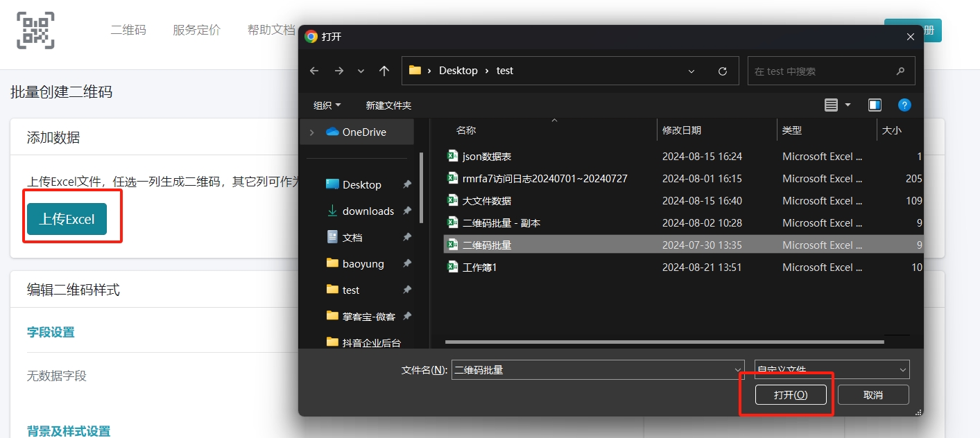Viewport: 980px width, 438px height.
Task: Click the horizontal scrollbar in file list
Action: click(x=664, y=342)
